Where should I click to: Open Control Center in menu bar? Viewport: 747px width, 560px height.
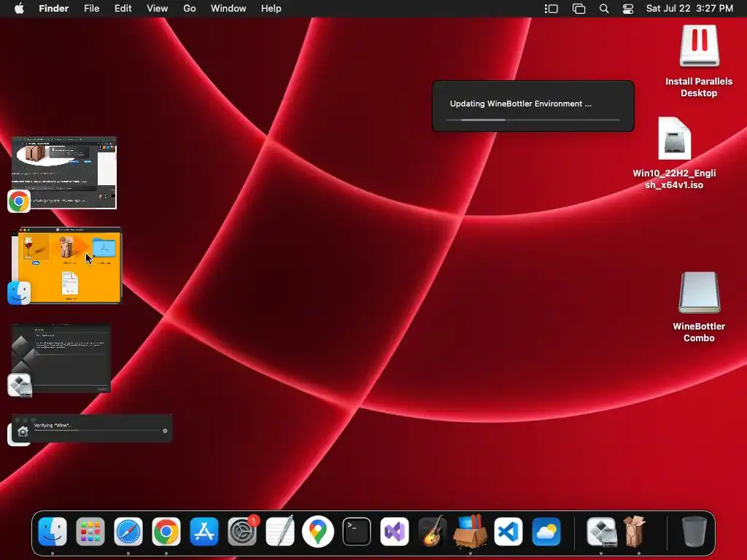(x=628, y=9)
